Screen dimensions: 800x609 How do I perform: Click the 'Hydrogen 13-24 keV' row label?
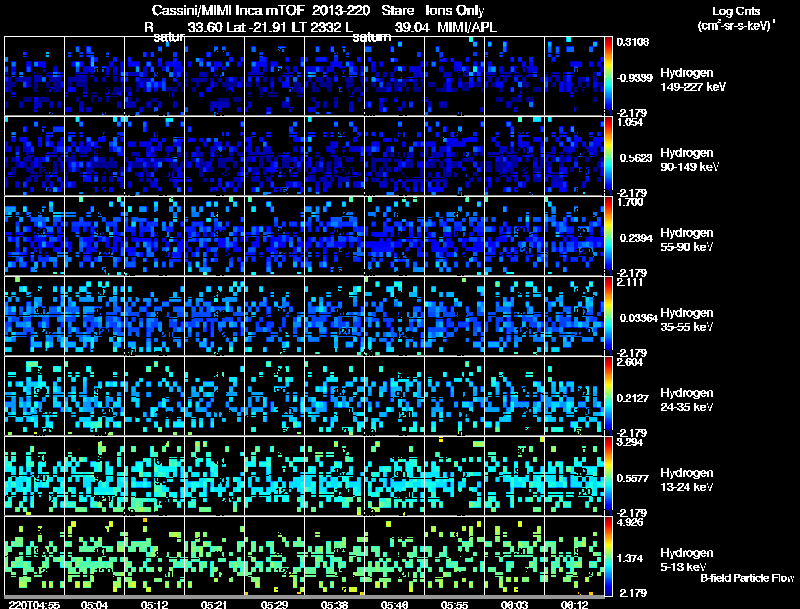687,480
